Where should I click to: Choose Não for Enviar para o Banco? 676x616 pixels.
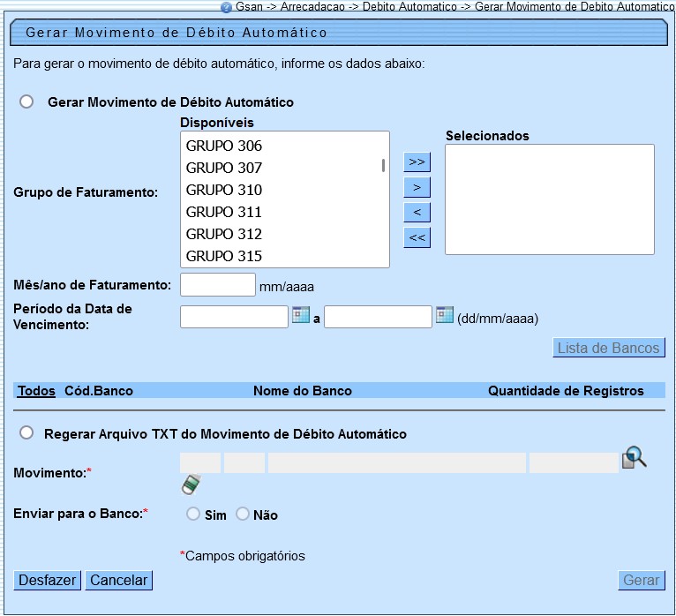coord(243,514)
